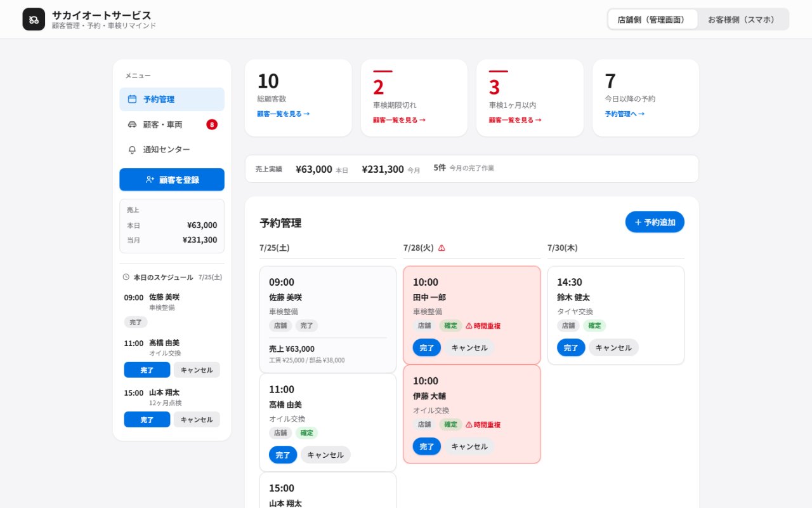This screenshot has height=508, width=812.
Task: Click the bell icon beside 通知センター
Action: [132, 150]
